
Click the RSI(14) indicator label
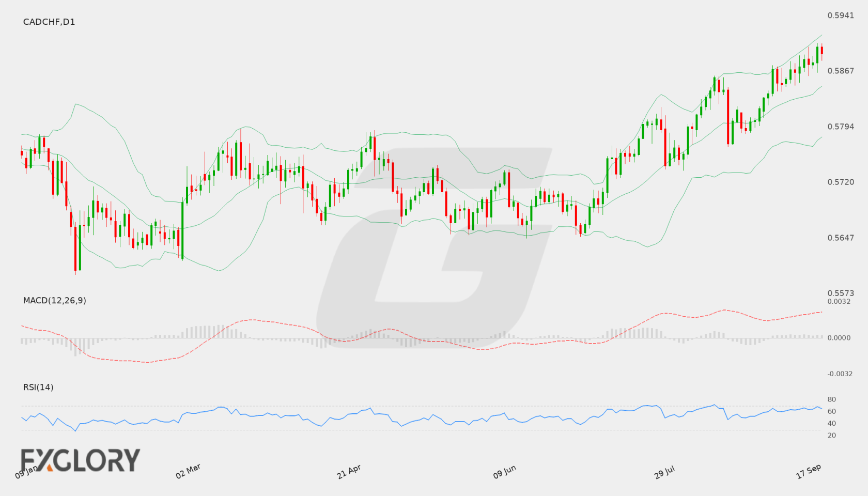click(x=38, y=387)
